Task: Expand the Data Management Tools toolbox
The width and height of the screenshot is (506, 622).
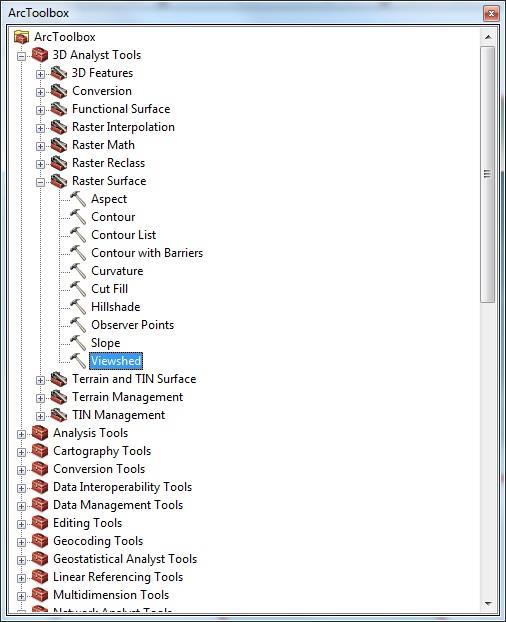Action: click(21, 506)
